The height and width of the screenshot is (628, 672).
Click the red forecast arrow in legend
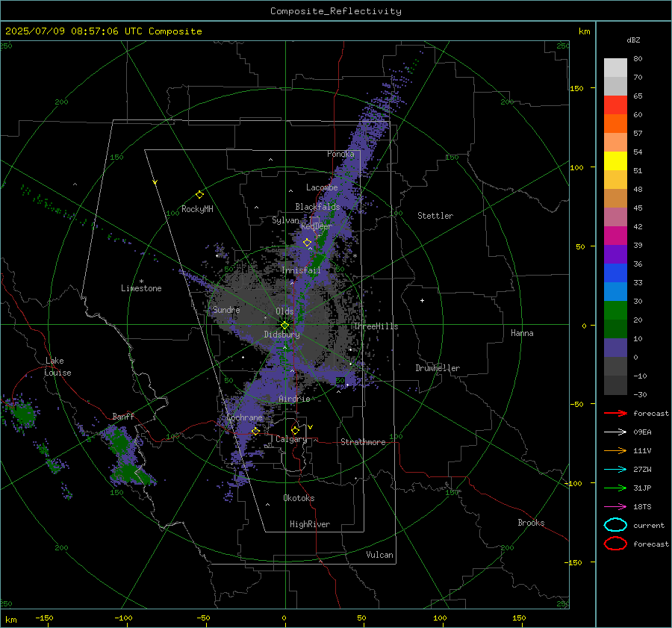click(x=615, y=413)
